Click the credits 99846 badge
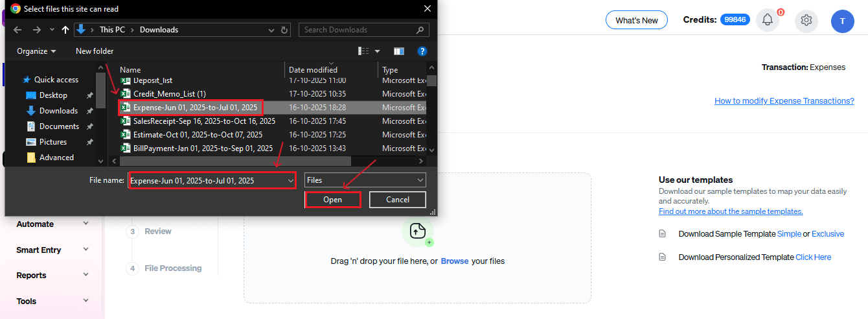Screen dimensions: 868x319 tap(736, 20)
